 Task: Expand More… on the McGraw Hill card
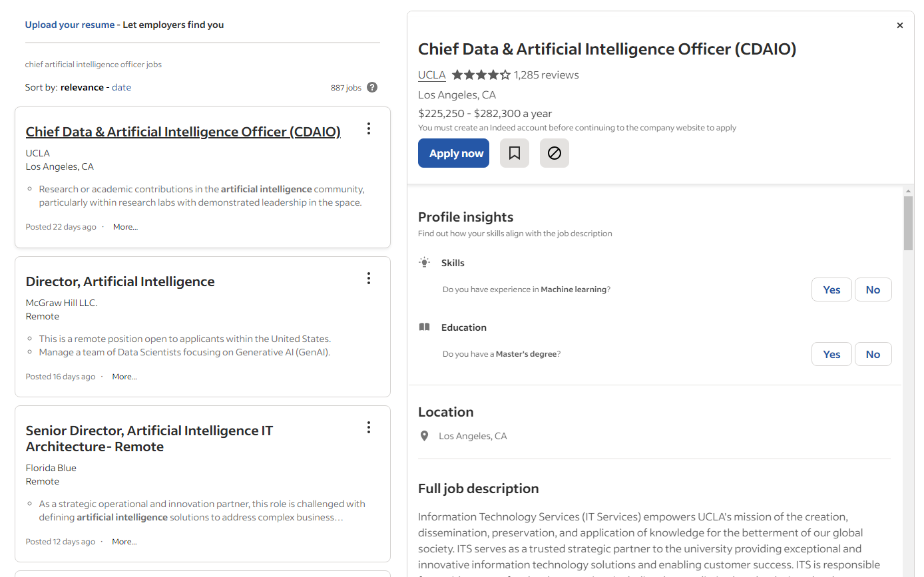[124, 377]
